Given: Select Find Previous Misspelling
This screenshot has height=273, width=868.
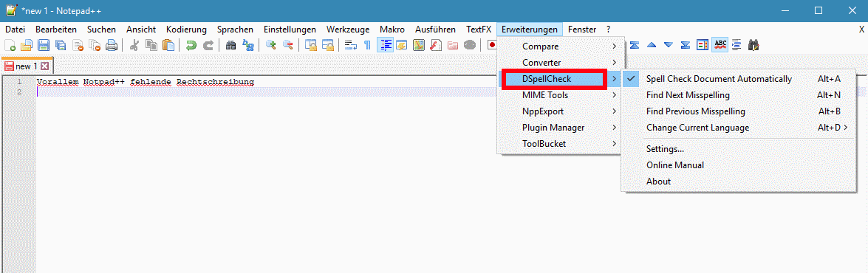Looking at the screenshot, I should pos(739,111).
